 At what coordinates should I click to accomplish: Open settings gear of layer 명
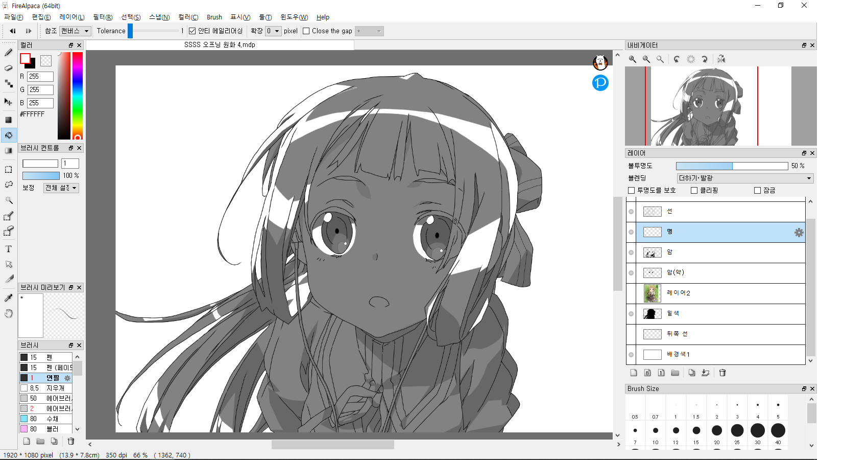[799, 233]
